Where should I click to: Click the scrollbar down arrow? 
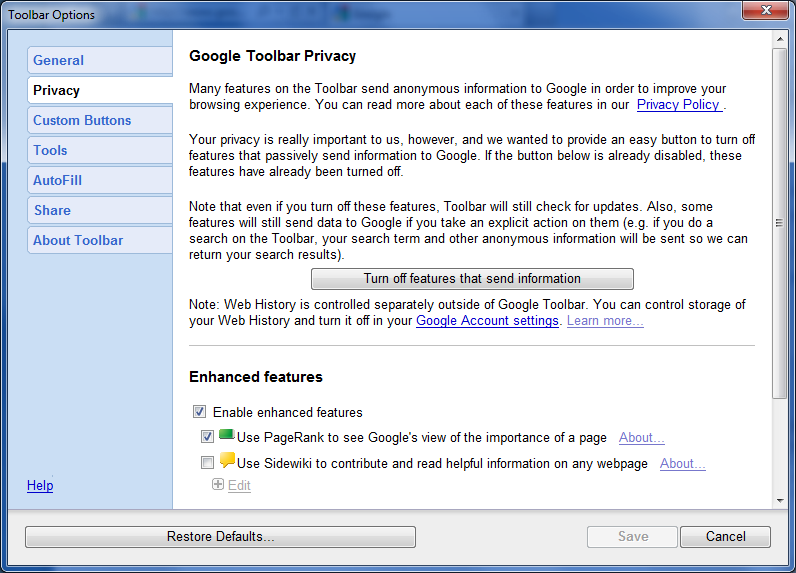tap(780, 500)
